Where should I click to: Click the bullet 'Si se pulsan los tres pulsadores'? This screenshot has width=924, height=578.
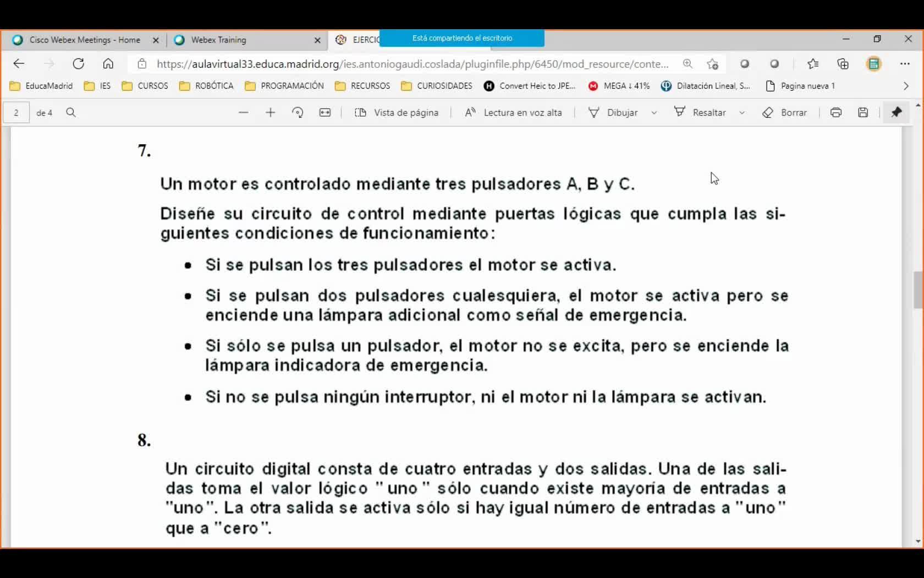(x=410, y=265)
